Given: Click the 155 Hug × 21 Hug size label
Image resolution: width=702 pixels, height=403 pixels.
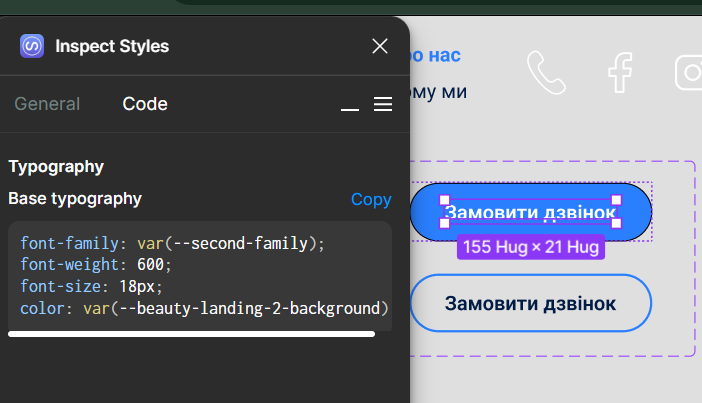Looking at the screenshot, I should (531, 247).
